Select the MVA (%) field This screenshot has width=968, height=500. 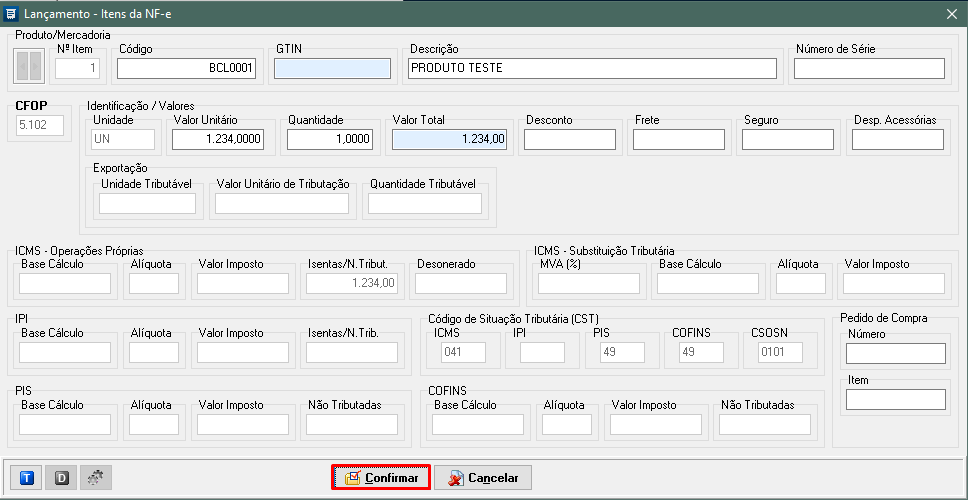click(x=588, y=284)
